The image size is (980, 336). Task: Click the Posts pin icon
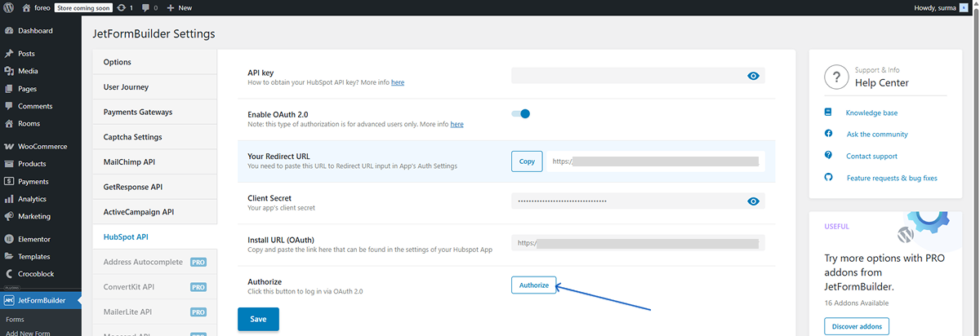pos(9,53)
